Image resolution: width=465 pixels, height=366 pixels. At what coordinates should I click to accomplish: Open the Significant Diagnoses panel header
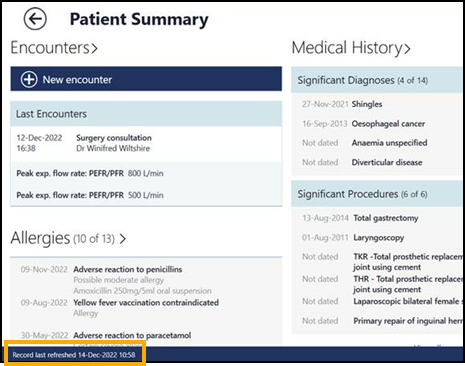click(x=377, y=80)
